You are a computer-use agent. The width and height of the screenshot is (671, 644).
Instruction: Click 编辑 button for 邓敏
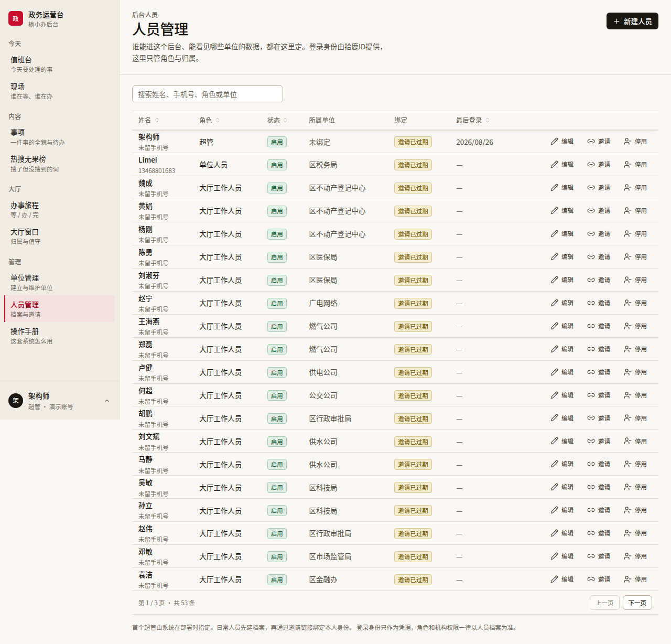point(562,556)
